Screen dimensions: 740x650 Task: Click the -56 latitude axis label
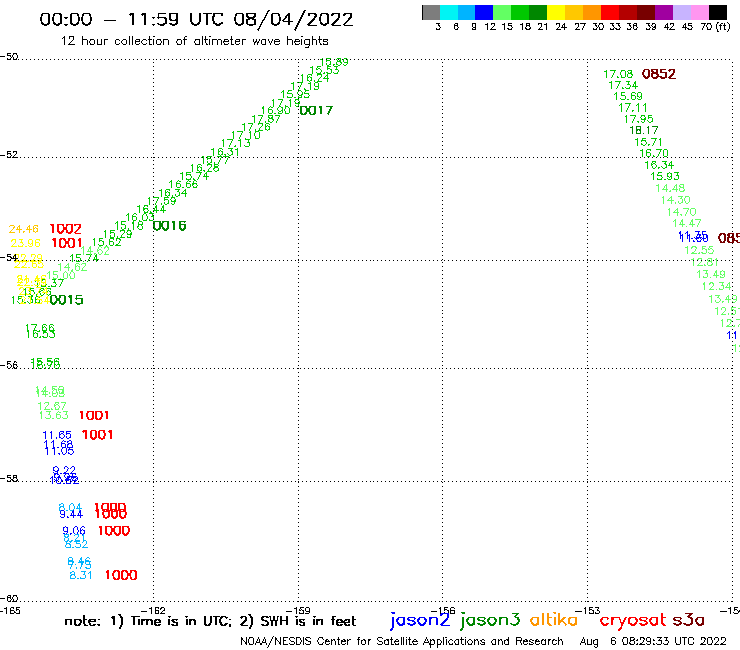pyautogui.click(x=9, y=365)
